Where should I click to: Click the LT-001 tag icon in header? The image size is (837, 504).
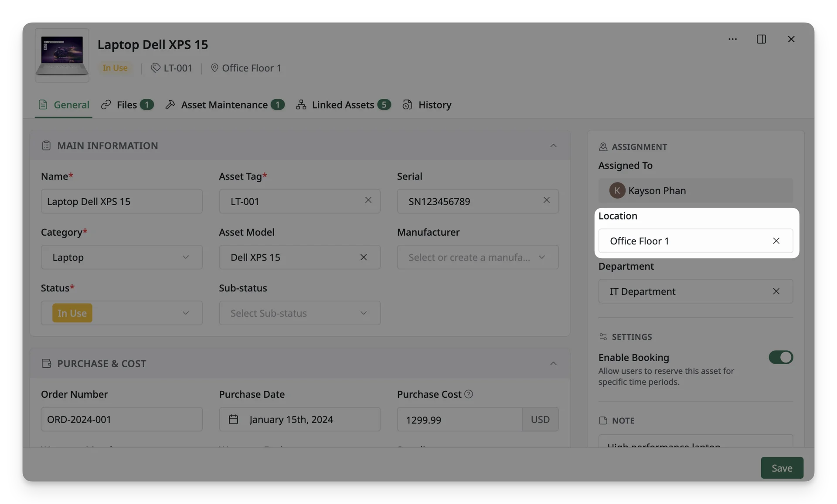[x=155, y=68]
